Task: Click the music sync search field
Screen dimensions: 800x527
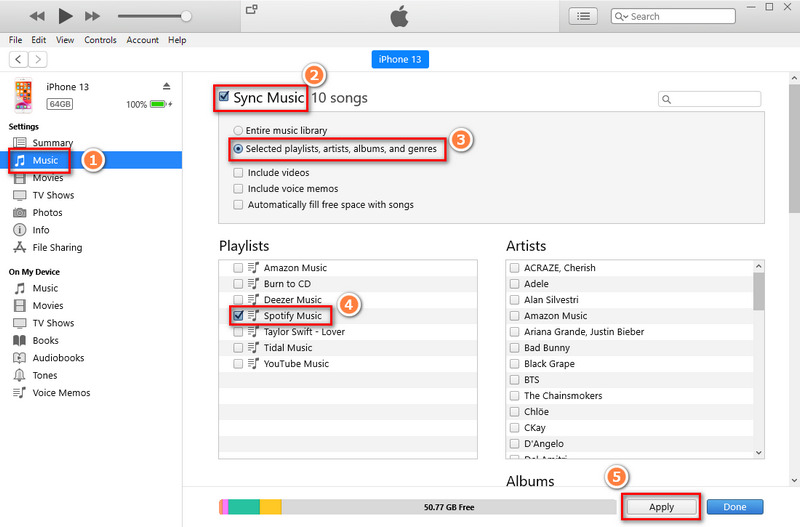Action: point(710,99)
